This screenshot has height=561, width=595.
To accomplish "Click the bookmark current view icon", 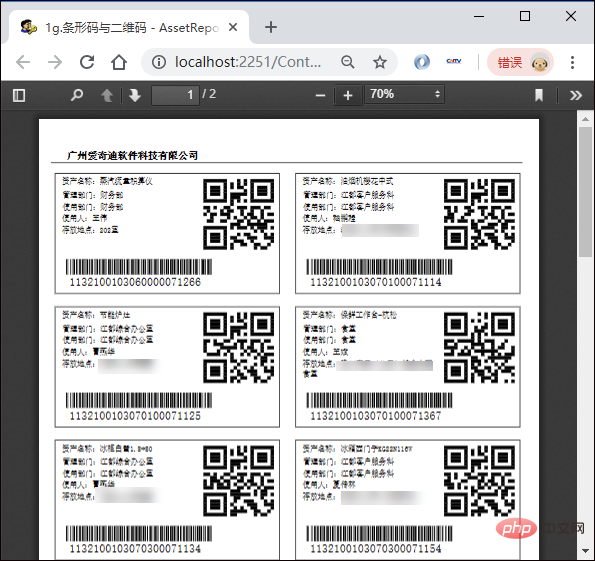I will (x=538, y=95).
